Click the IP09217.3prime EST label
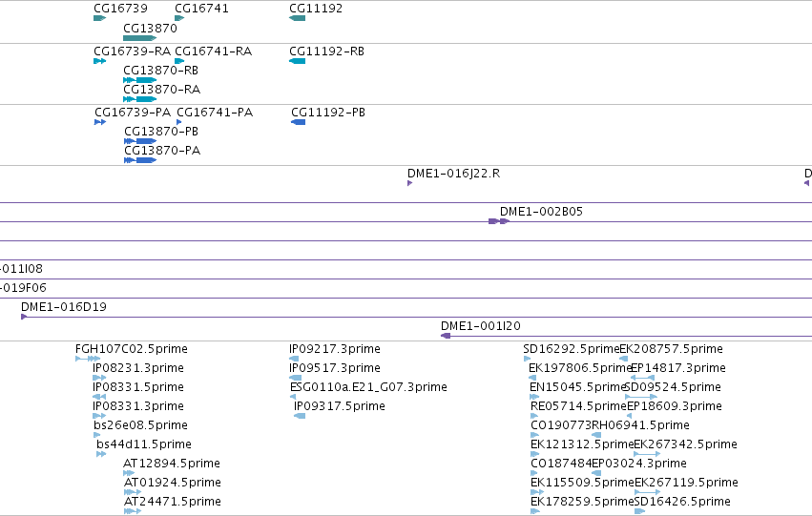This screenshot has height=516, width=812. pos(335,349)
